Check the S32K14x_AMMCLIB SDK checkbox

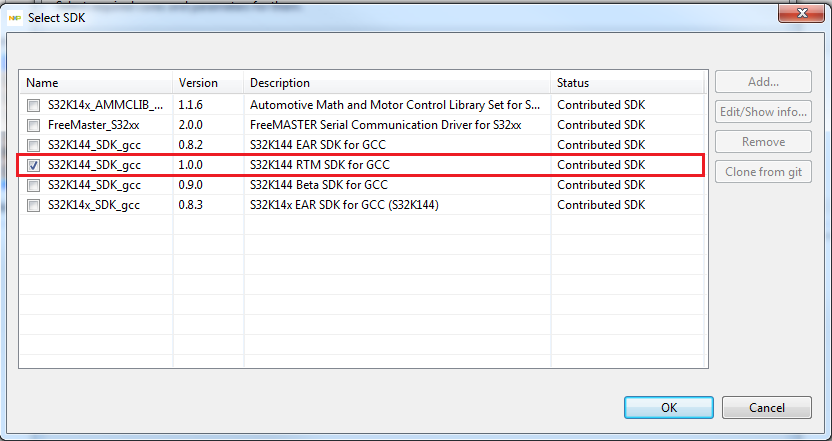(33, 106)
